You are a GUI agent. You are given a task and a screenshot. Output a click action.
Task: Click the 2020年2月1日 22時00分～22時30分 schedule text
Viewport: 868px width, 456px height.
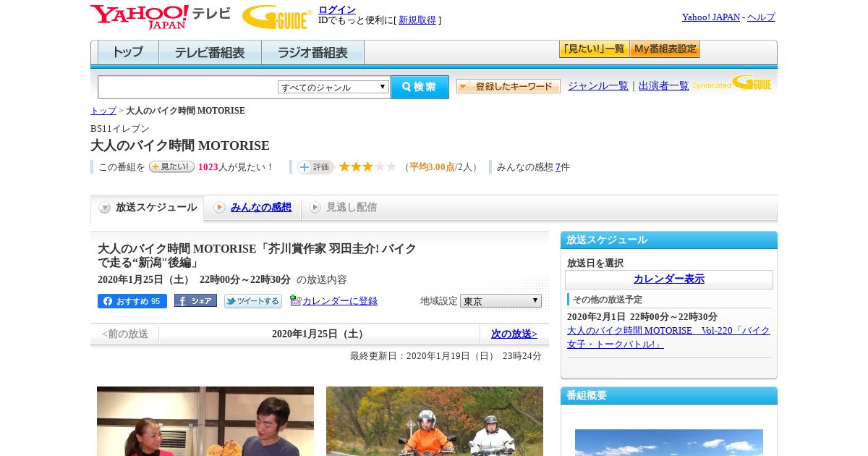[x=642, y=317]
